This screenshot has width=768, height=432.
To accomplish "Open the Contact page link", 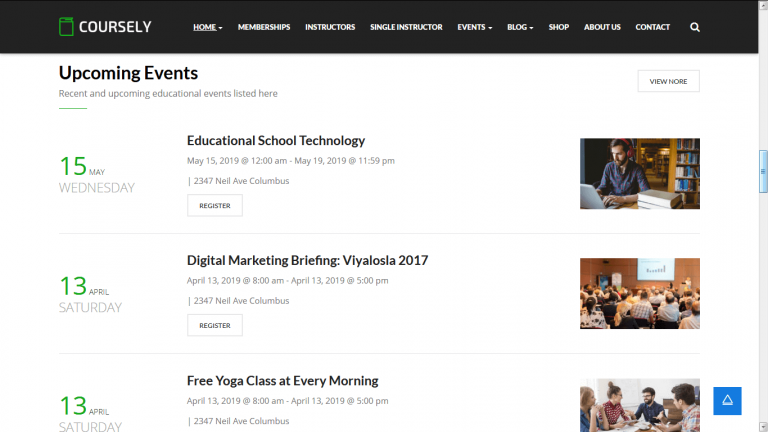I will click(652, 27).
